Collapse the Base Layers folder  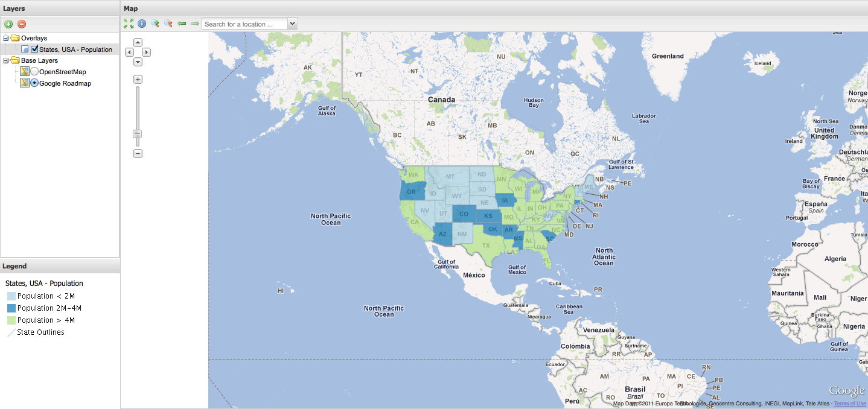click(5, 60)
